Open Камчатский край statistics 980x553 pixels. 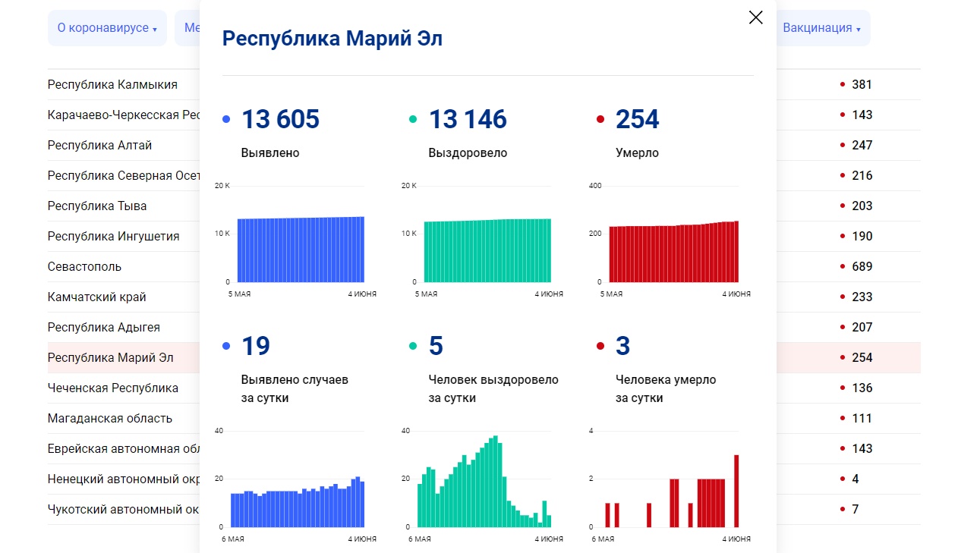96,297
